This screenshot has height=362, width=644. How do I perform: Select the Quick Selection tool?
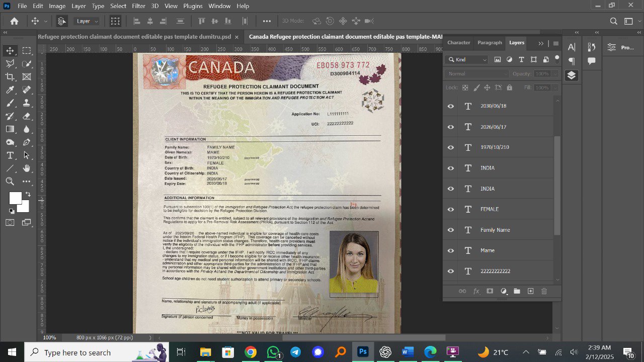tap(27, 64)
